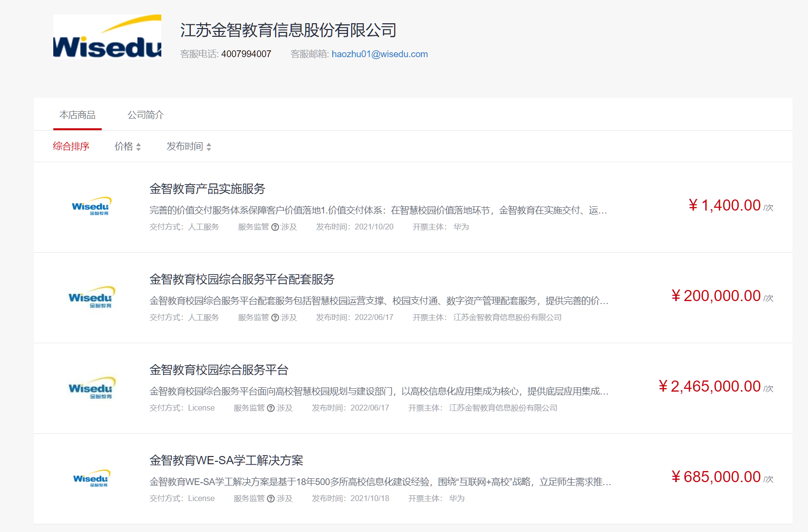The height and width of the screenshot is (532, 808).
Task: Click the ¥2,465,000.00 price
Action: (x=710, y=386)
